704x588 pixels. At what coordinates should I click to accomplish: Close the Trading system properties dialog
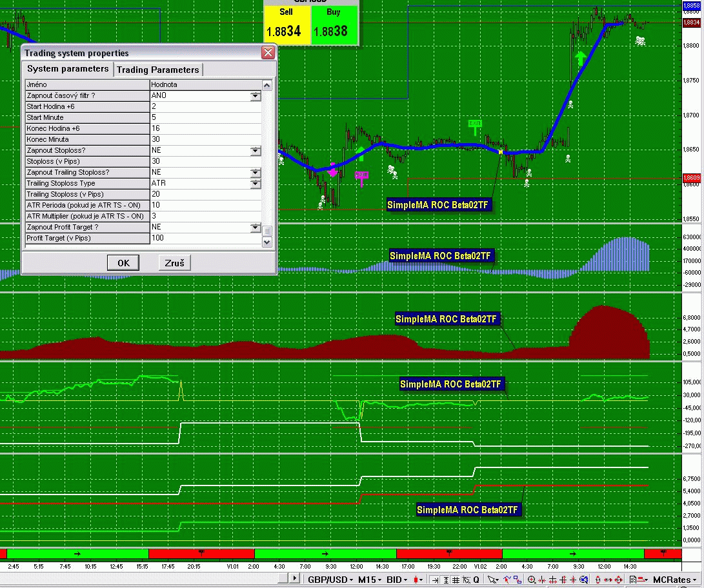(268, 53)
